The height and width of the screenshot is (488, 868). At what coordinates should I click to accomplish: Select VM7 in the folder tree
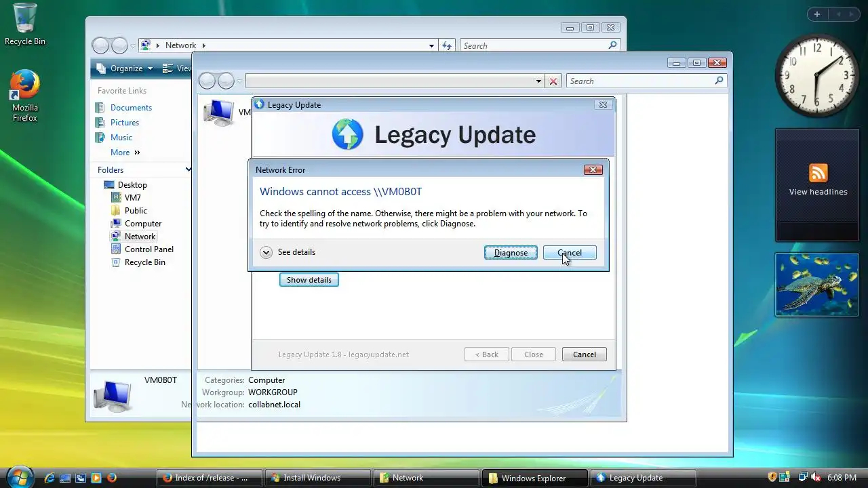tap(133, 198)
